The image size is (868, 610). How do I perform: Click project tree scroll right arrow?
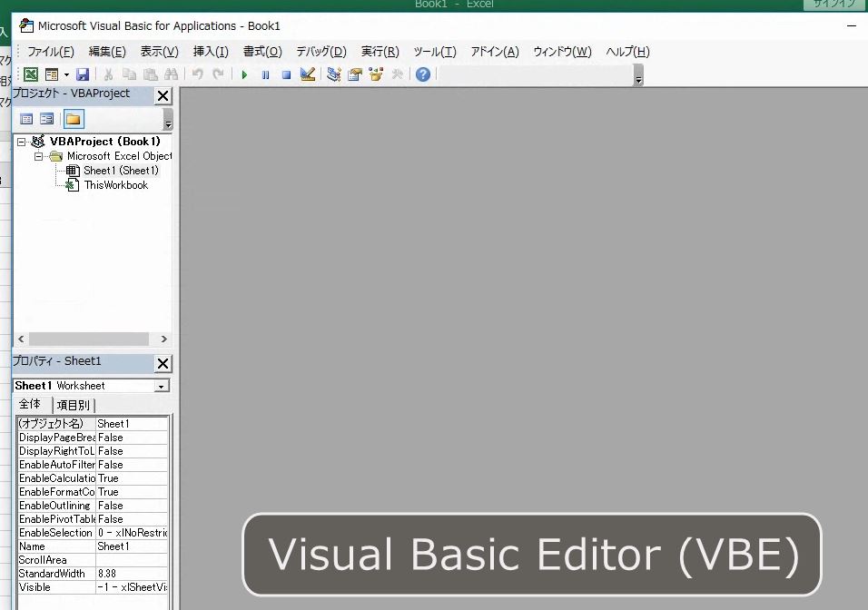(x=163, y=339)
